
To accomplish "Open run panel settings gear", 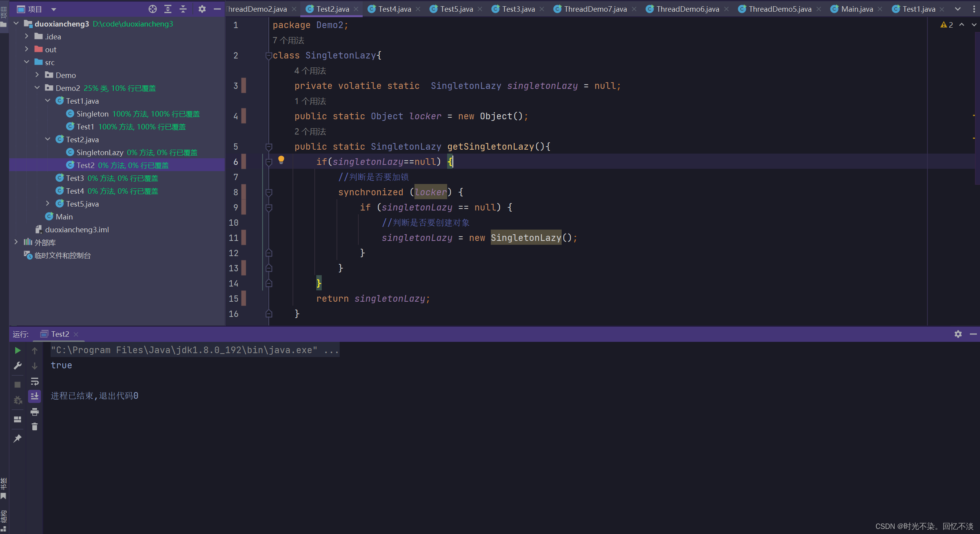I will click(958, 334).
